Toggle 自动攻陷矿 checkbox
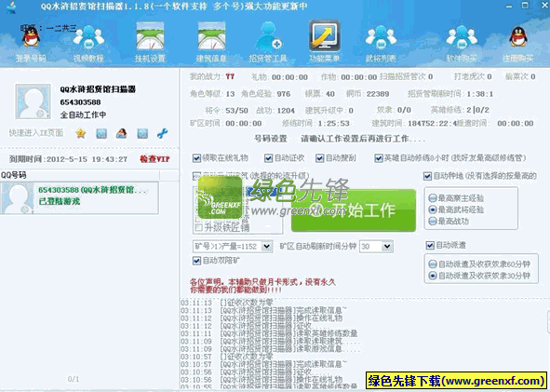550x392 pixels. (x=196, y=261)
